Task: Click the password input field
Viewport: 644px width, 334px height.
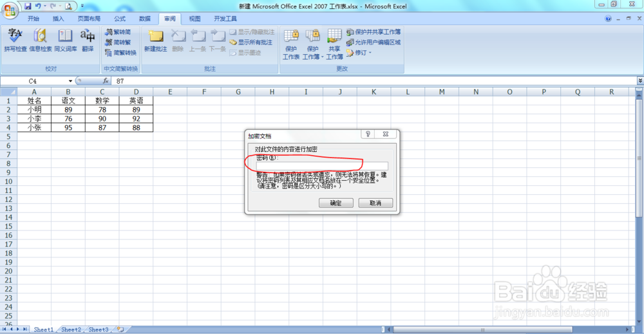Action: (321, 166)
